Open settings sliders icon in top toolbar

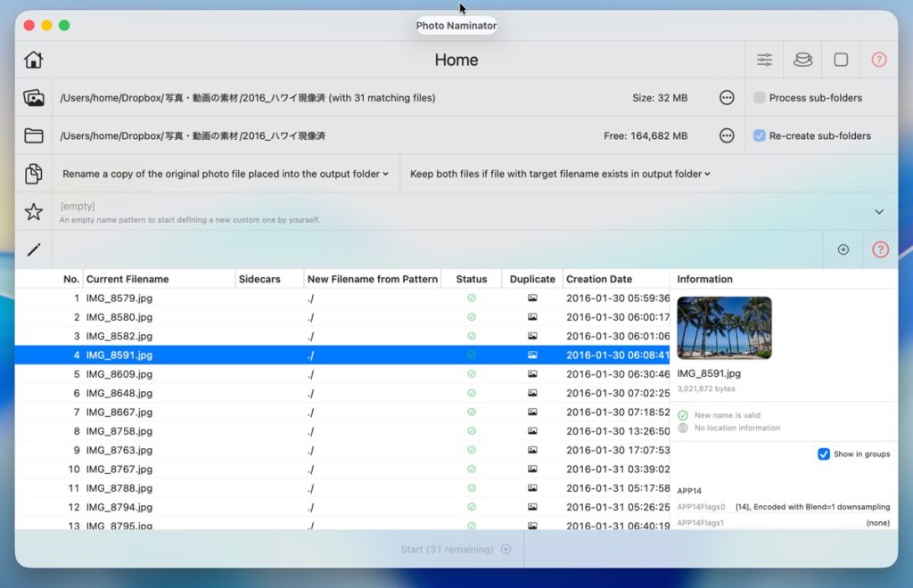[x=765, y=60]
